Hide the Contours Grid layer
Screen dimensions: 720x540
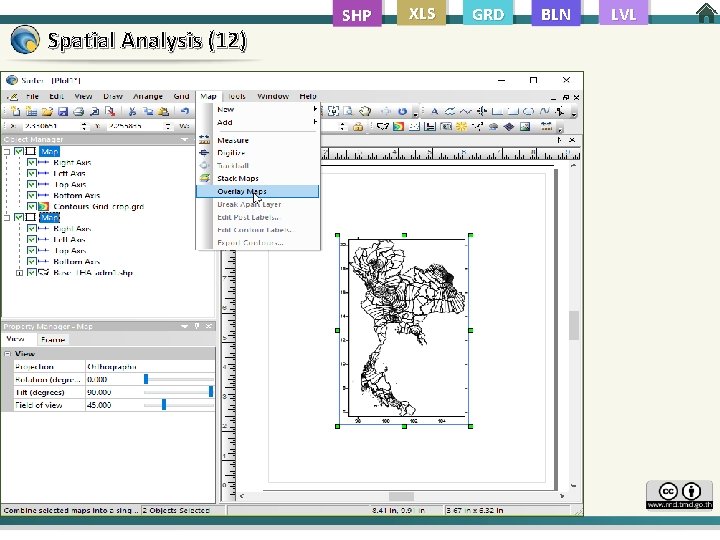tap(32, 207)
